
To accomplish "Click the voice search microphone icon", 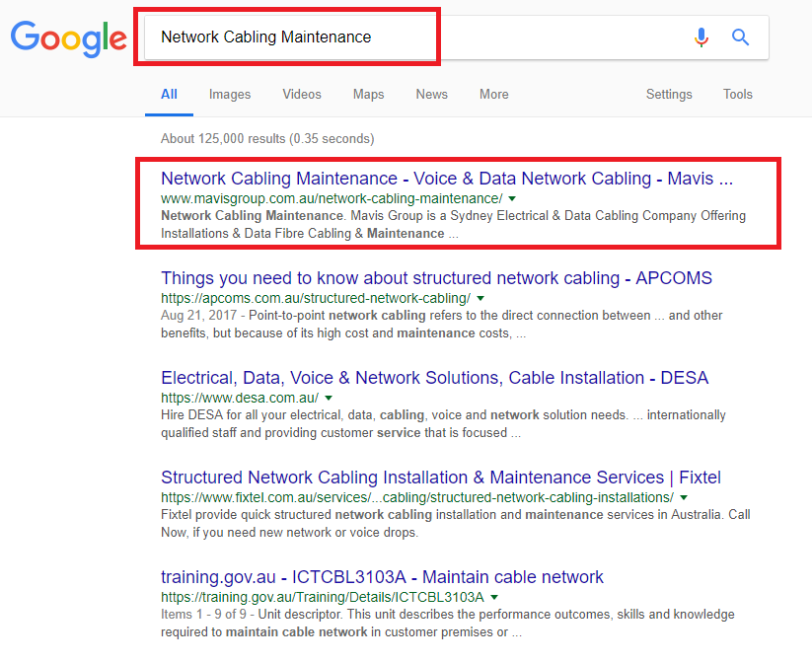I will (x=701, y=37).
